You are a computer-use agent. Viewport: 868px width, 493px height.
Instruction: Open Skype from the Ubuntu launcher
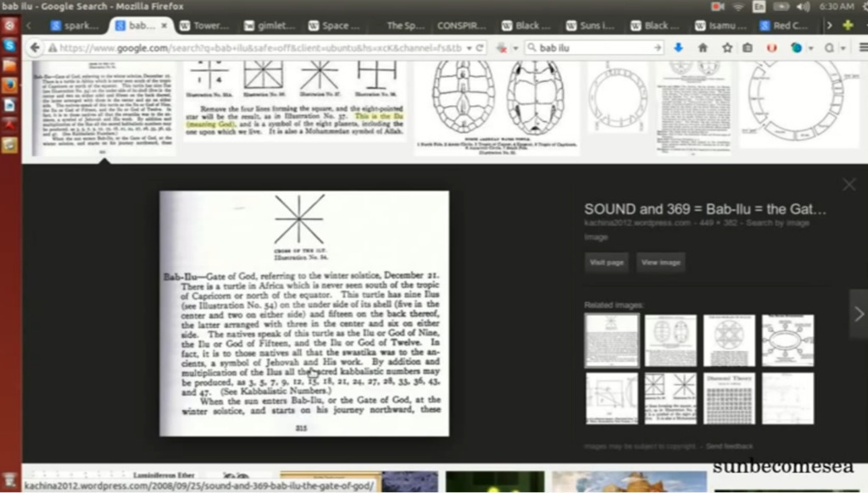click(9, 45)
